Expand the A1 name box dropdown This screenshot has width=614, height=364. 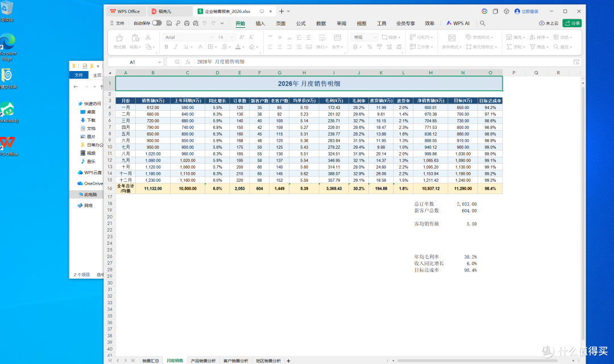click(x=159, y=62)
